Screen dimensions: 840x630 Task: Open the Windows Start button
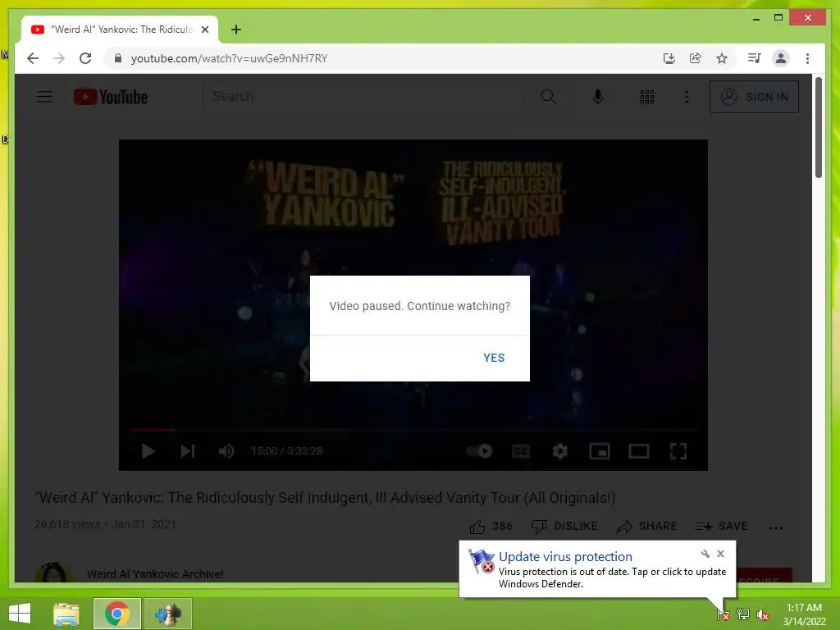pos(20,614)
